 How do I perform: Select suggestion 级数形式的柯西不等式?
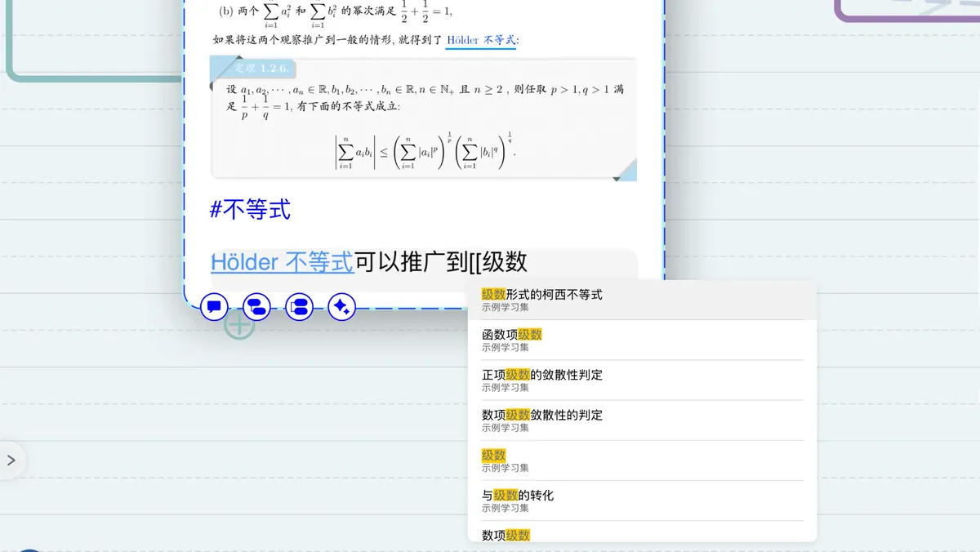point(642,300)
